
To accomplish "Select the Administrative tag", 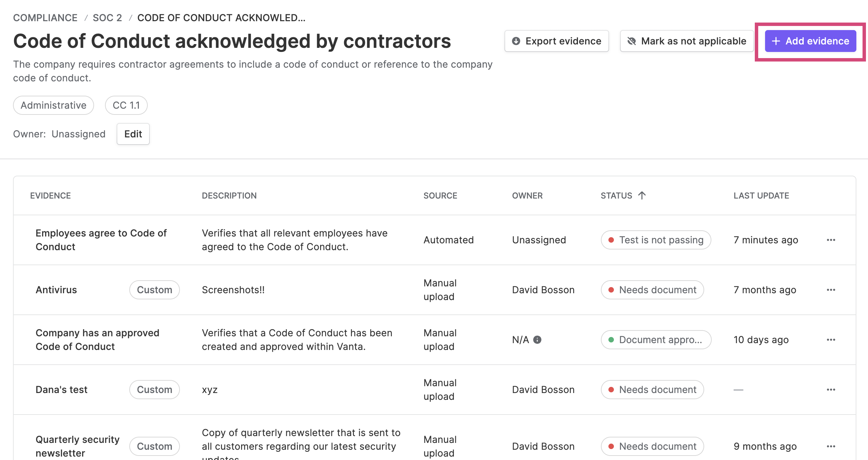I will click(53, 105).
